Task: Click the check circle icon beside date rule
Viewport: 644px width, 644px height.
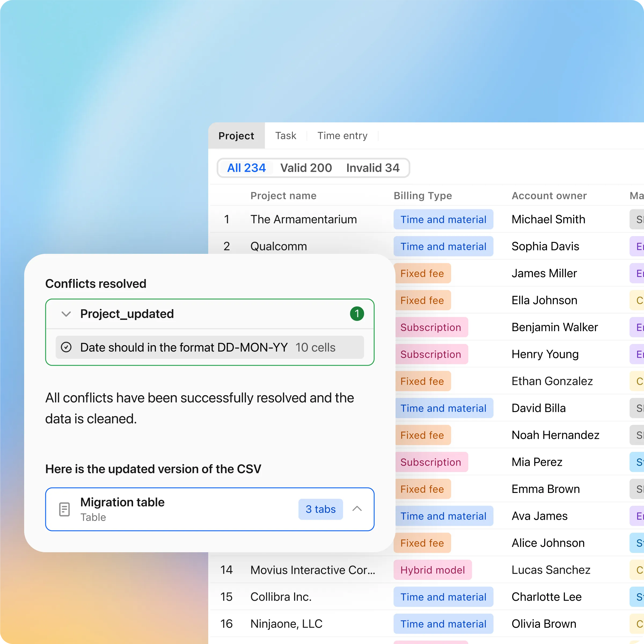Action: click(x=66, y=347)
